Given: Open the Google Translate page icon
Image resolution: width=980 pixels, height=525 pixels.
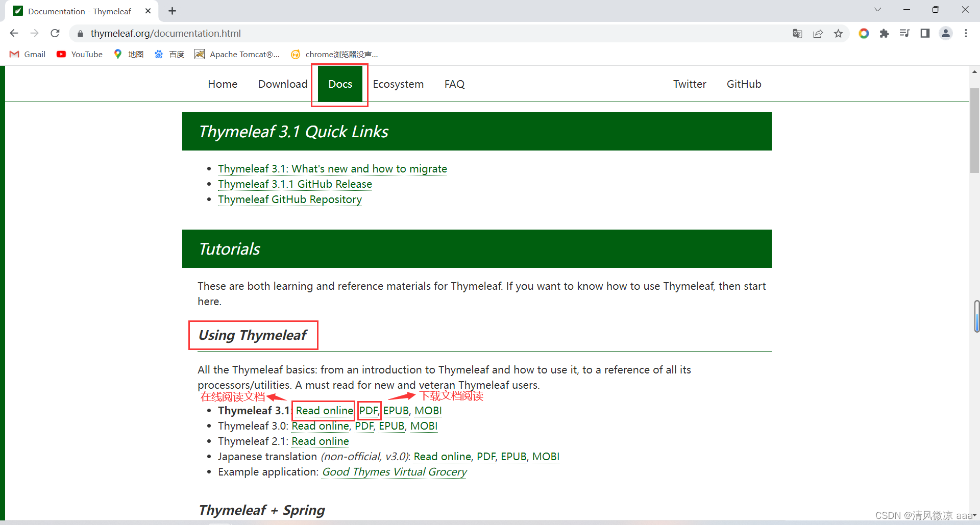Looking at the screenshot, I should pyautogui.click(x=797, y=33).
